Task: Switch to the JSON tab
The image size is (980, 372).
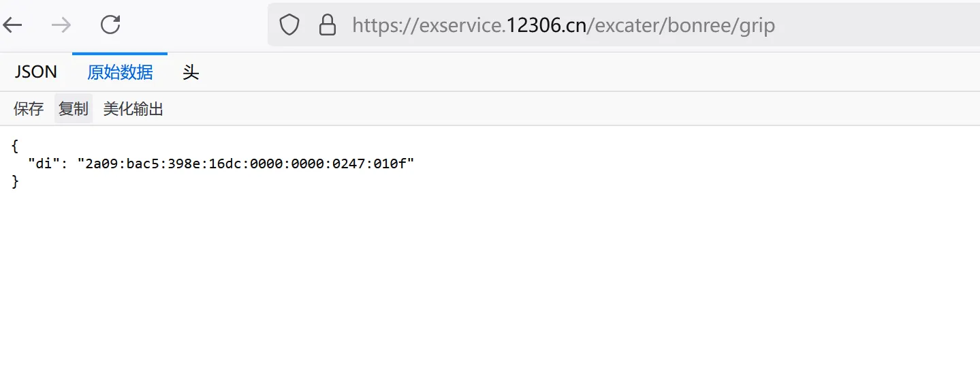Action: click(x=35, y=72)
